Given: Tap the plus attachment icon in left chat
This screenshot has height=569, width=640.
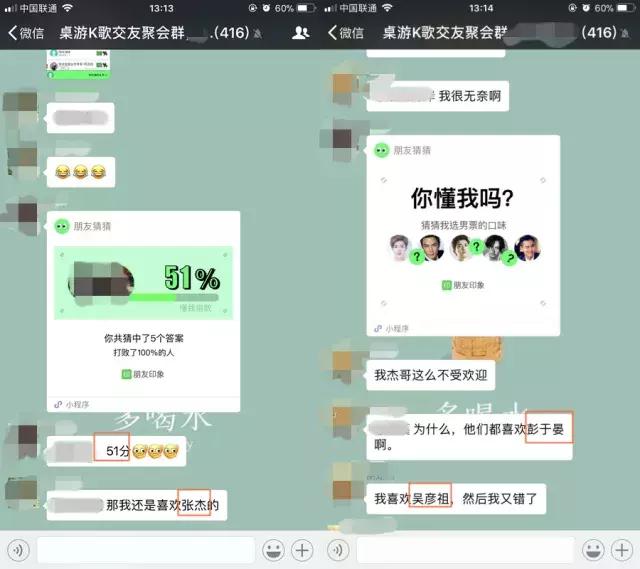Looking at the screenshot, I should [x=302, y=550].
